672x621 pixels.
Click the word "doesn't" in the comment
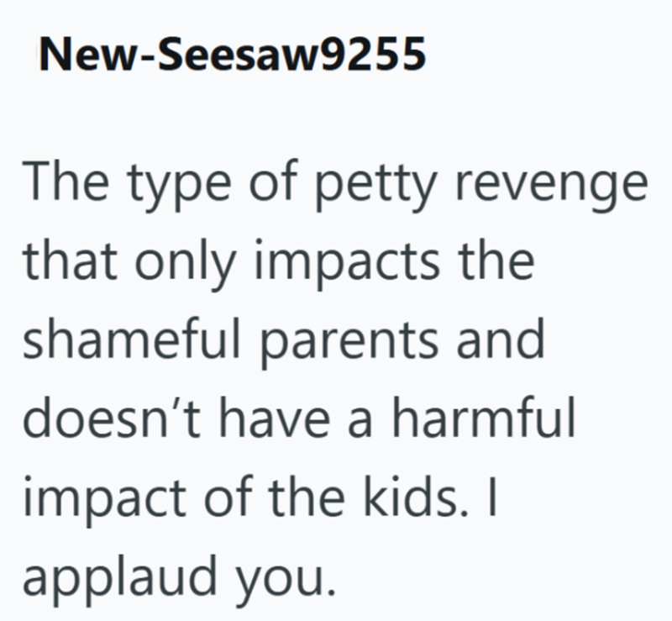(113, 419)
